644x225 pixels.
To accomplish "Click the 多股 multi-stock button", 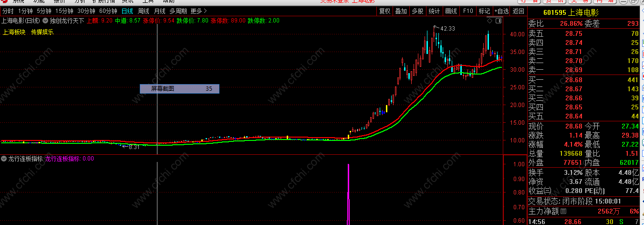I will tap(417, 11).
